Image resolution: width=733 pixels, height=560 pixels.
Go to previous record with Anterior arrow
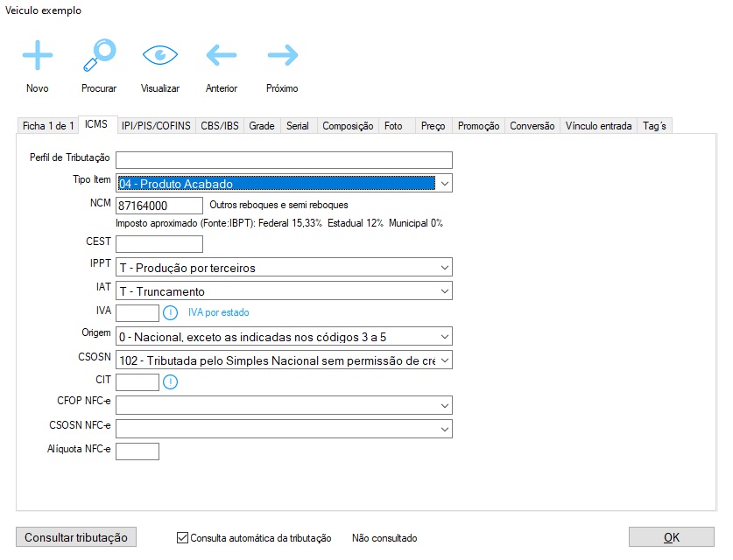click(x=222, y=56)
